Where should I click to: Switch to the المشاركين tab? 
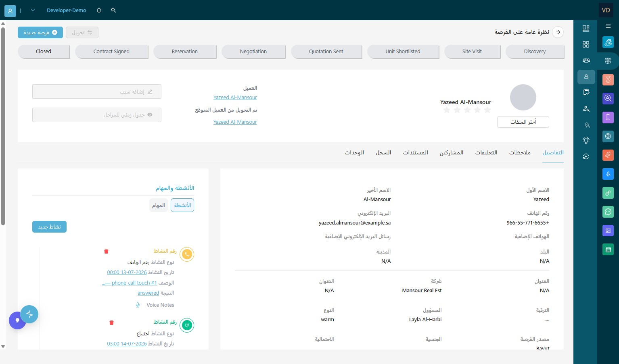click(x=452, y=153)
